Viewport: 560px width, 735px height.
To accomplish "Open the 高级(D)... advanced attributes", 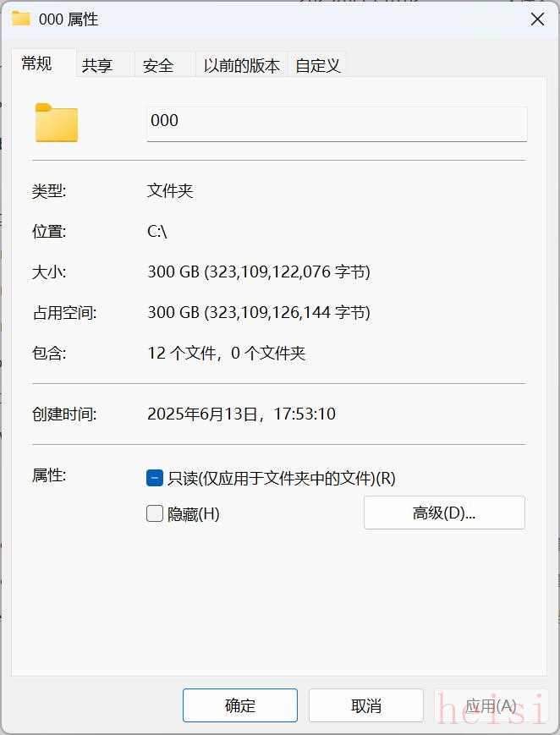I will [x=444, y=513].
